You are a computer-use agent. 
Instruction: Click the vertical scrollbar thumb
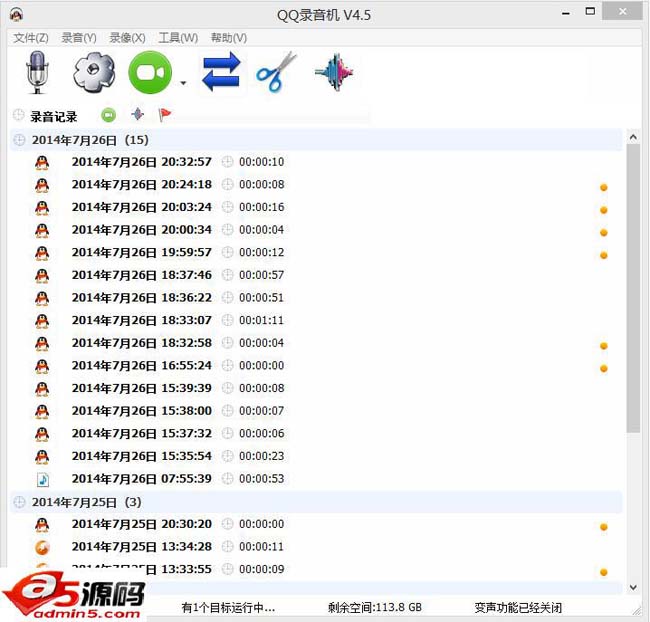point(633,288)
